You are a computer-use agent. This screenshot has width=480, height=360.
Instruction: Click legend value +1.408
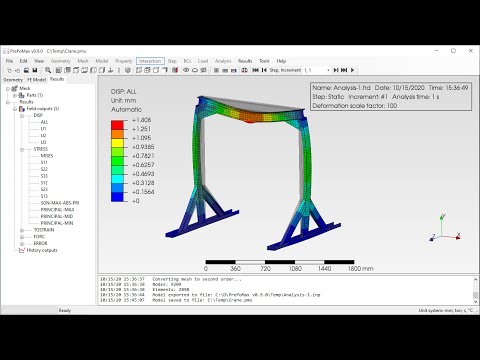[141, 120]
